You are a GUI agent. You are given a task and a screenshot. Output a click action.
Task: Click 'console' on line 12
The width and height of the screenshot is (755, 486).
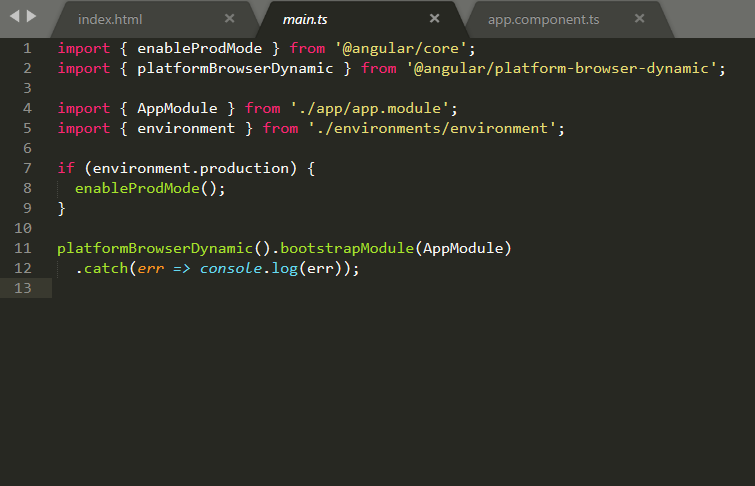tap(231, 268)
